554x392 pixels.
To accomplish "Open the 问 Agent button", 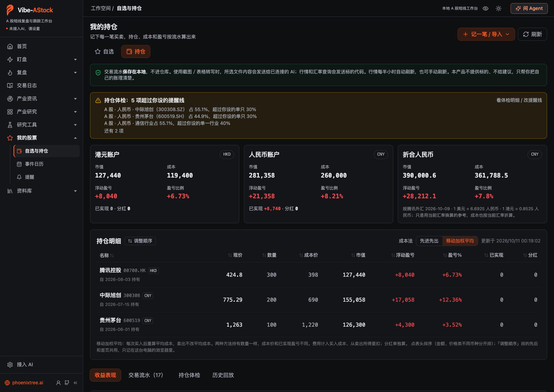I will (529, 8).
